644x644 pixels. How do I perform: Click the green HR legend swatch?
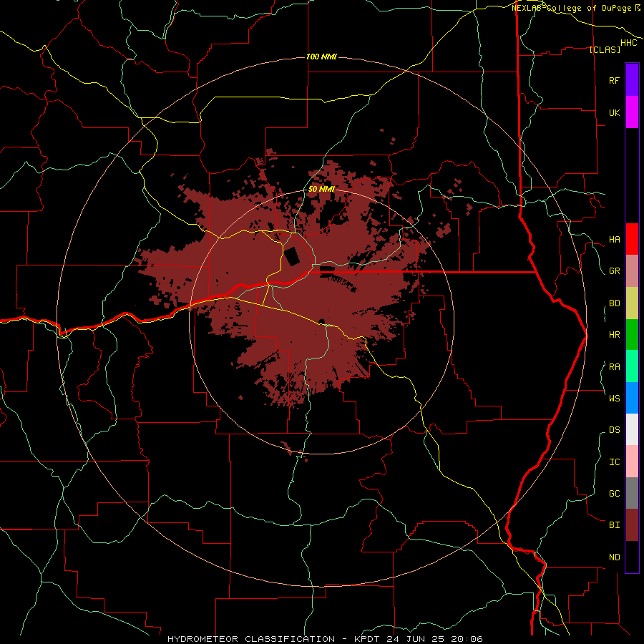click(632, 334)
